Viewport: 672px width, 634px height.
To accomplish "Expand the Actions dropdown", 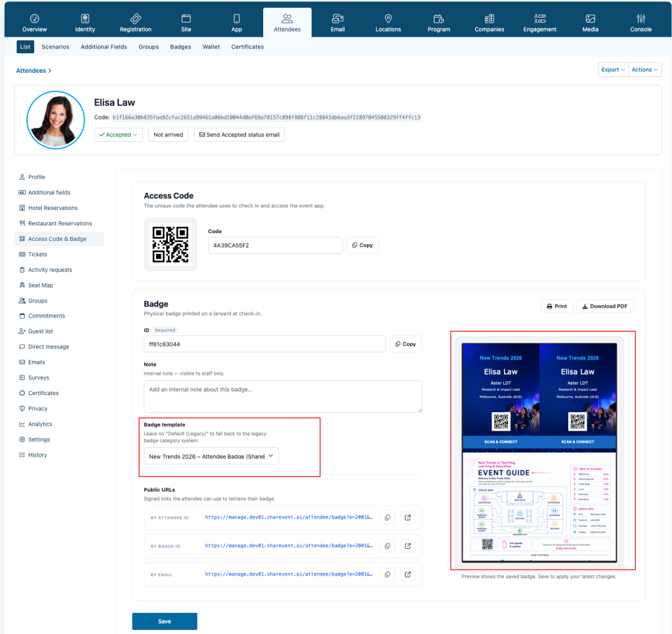I will 645,70.
